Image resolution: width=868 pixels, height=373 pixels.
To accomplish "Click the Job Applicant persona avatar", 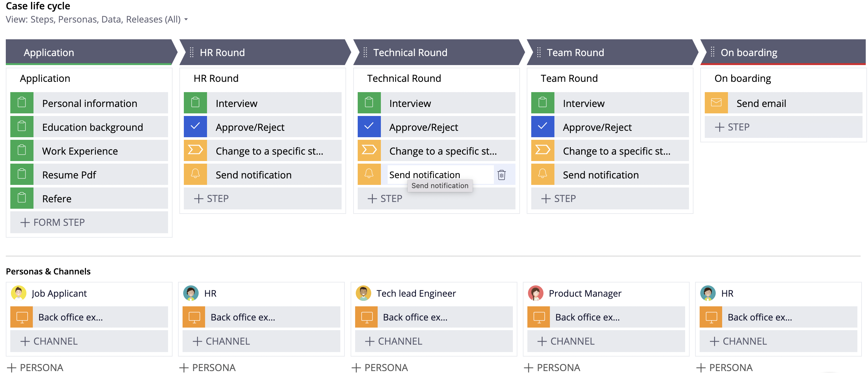I will coord(19,293).
